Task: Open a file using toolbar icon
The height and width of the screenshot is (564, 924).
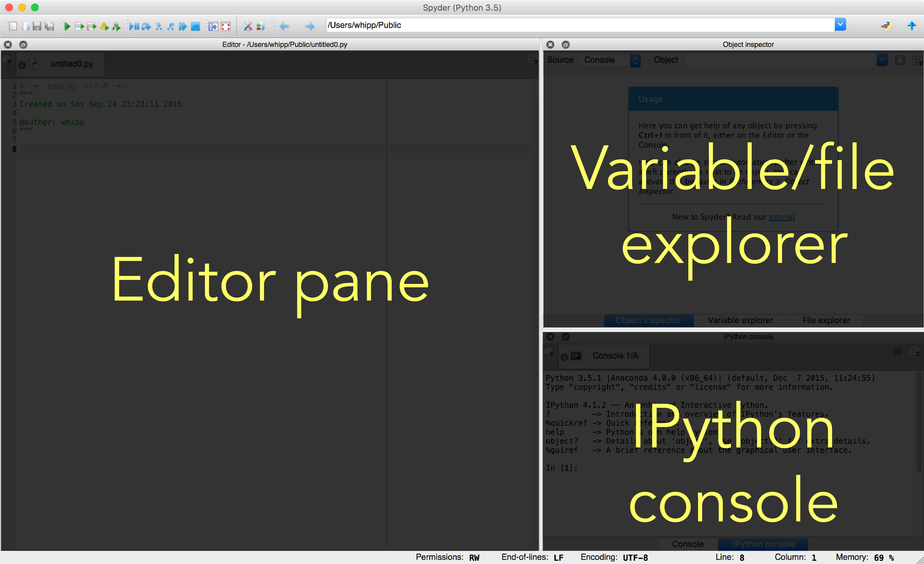Action: click(26, 26)
